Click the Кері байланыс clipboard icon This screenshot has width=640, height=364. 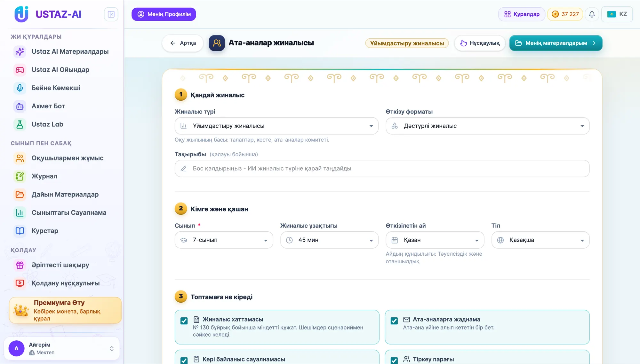tap(196, 359)
